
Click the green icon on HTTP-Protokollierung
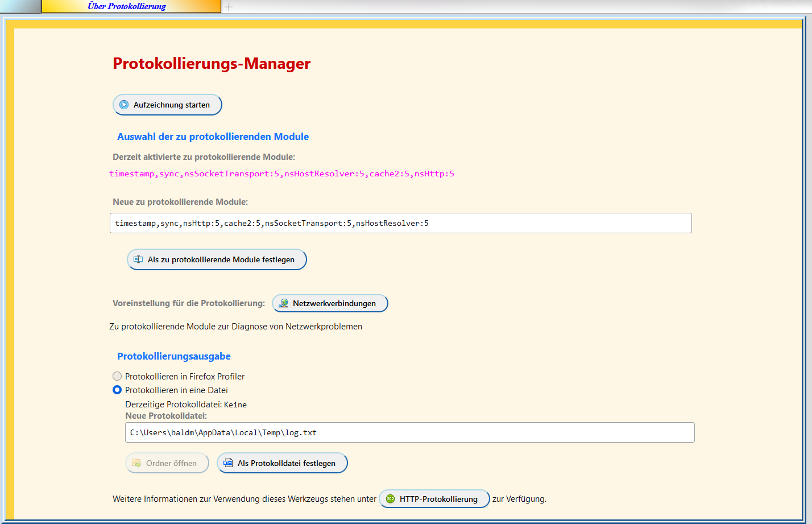[390, 499]
